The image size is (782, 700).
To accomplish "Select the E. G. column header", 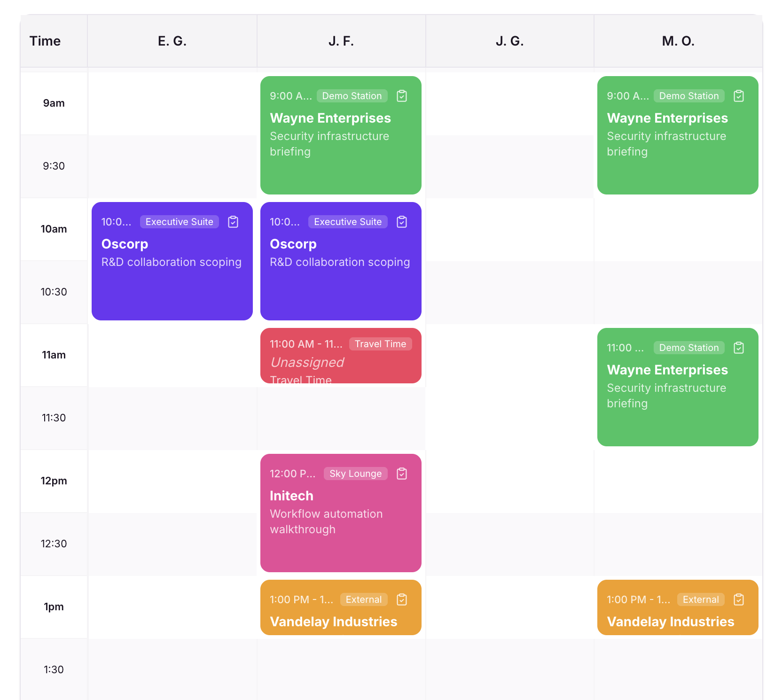I will click(172, 41).
